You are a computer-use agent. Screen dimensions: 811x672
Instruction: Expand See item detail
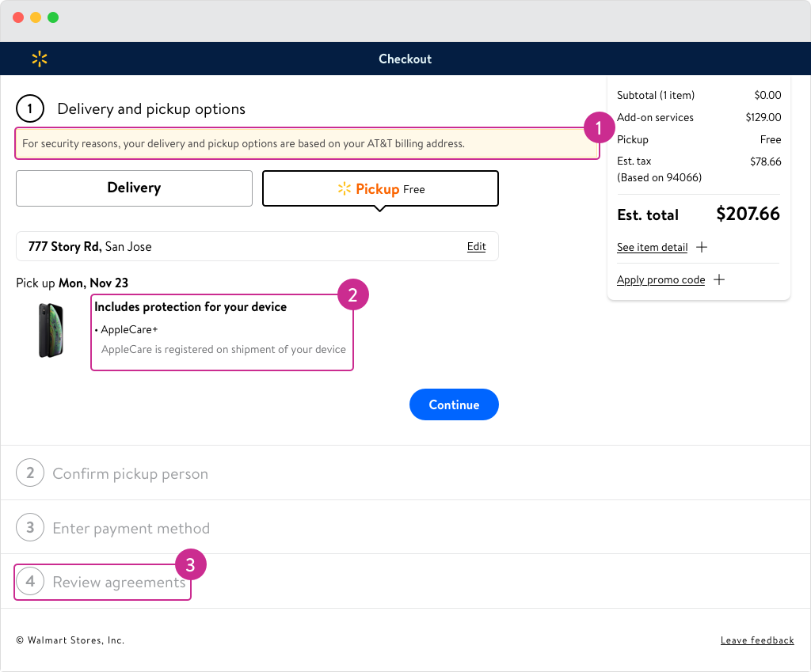[x=652, y=248]
